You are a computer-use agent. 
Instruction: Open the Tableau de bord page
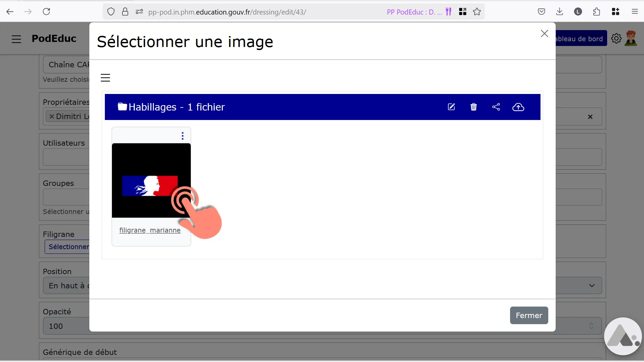click(581, 39)
